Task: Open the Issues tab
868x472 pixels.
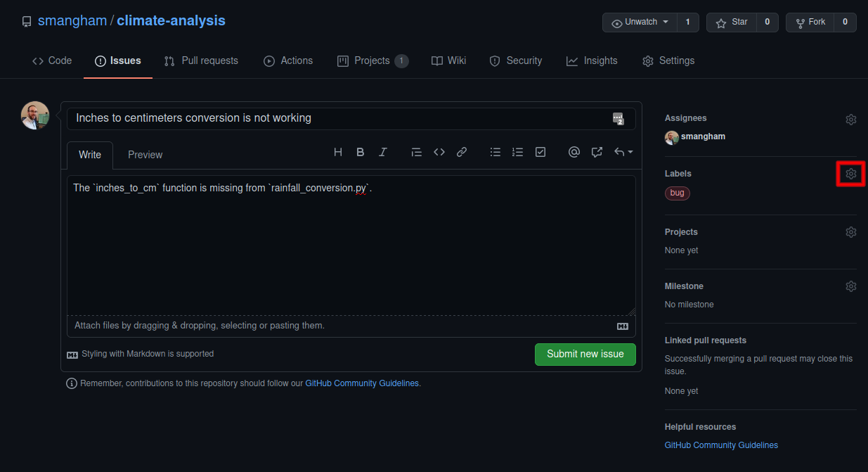Action: coord(118,60)
